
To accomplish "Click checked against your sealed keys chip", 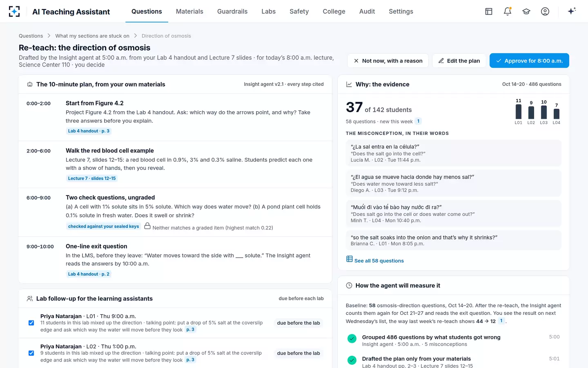I will click(x=104, y=226).
